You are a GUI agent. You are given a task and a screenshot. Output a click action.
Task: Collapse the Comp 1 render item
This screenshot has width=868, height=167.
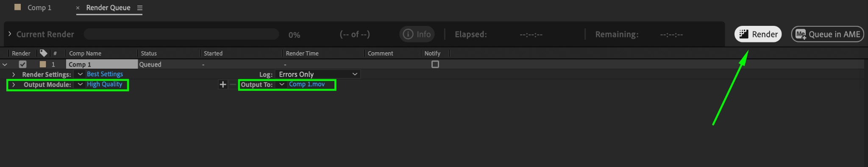5,64
